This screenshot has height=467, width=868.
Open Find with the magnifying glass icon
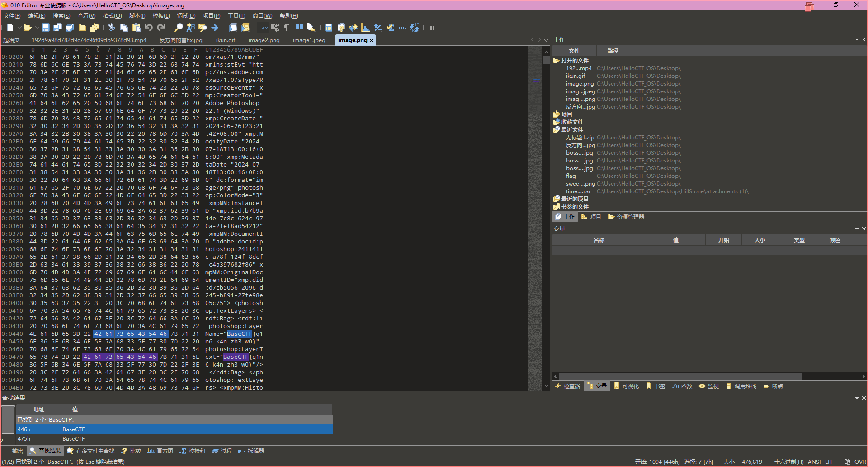tap(179, 28)
